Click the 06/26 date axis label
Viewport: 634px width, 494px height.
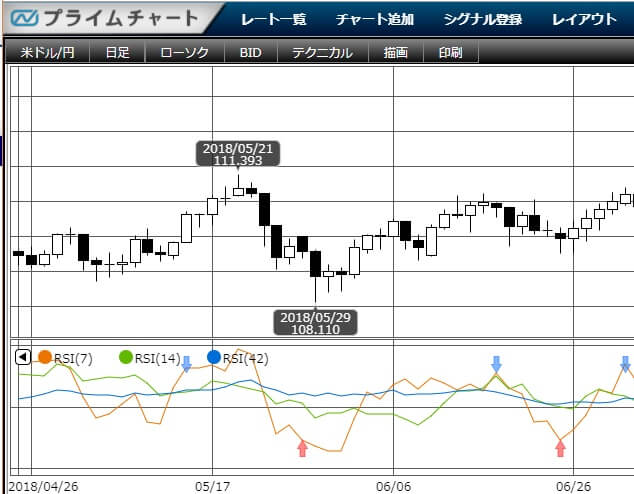[x=573, y=486]
